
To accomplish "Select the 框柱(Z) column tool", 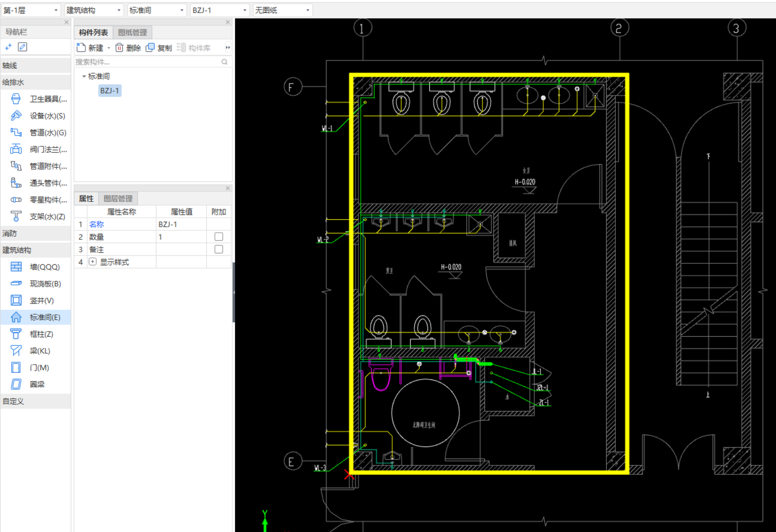I will coord(36,334).
